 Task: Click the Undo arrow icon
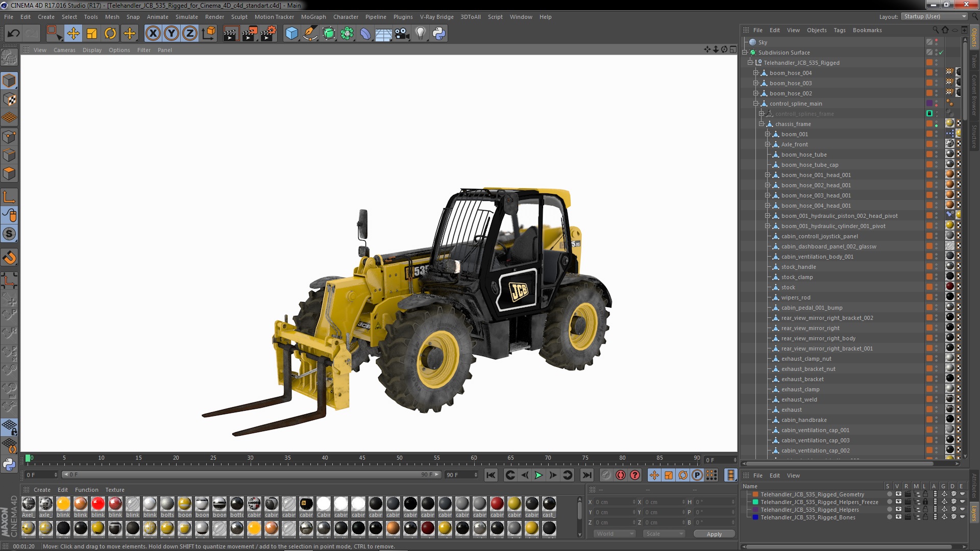(x=13, y=34)
